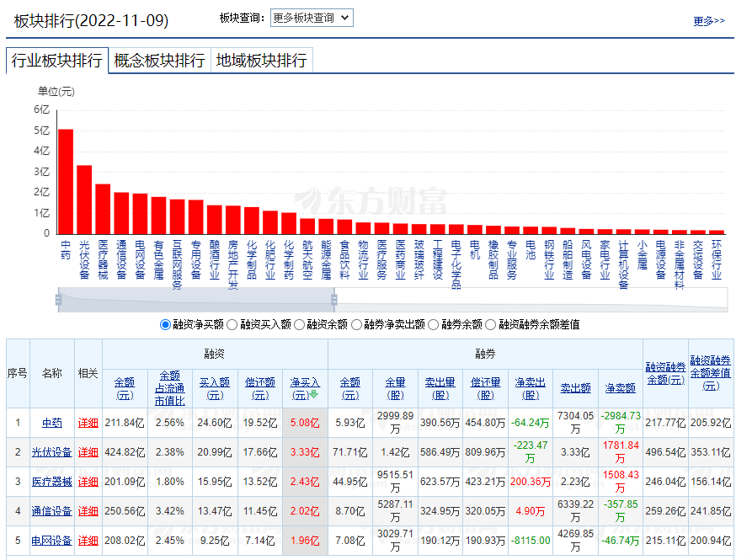
Task: Select the 融资买入额 radio option
Action: (232, 324)
